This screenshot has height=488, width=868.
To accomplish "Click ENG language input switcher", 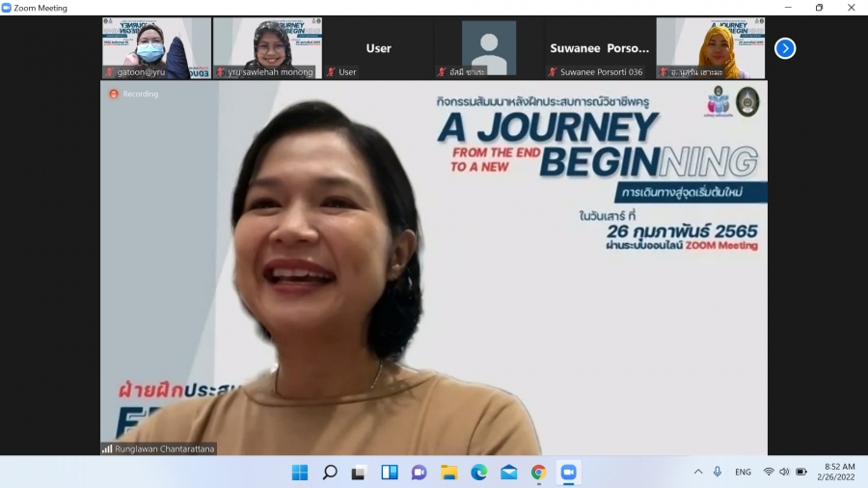I will tap(743, 472).
